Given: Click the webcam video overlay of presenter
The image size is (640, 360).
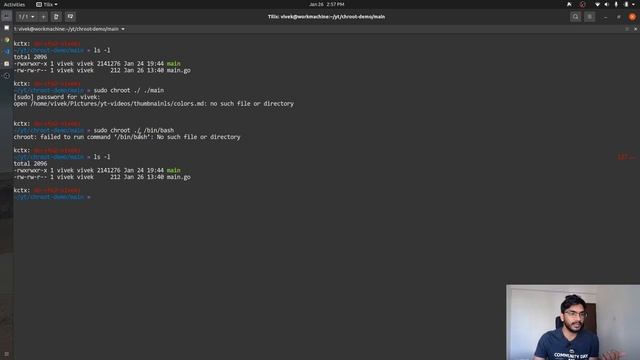Looking at the screenshot, I should (x=573, y=322).
